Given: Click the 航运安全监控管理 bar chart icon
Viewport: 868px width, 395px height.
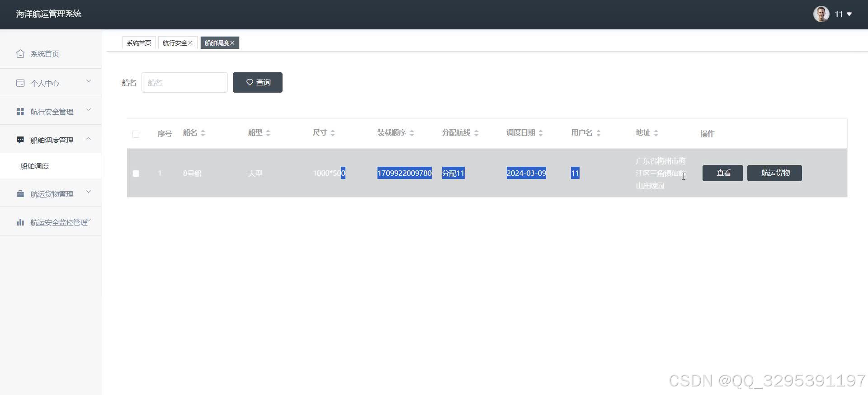Looking at the screenshot, I should tap(20, 222).
